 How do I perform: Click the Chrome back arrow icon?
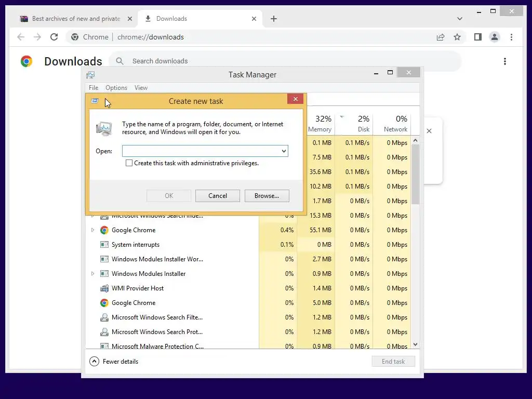click(21, 37)
